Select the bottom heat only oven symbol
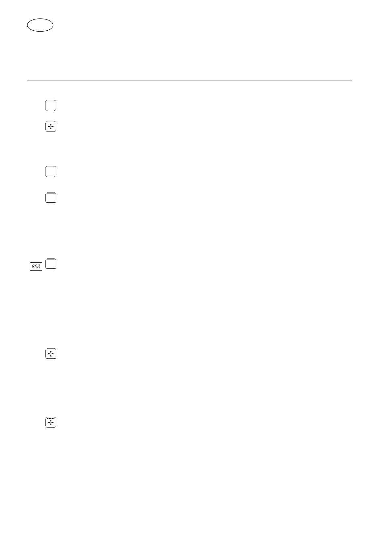Viewport: 392px width, 555px height. click(x=51, y=171)
